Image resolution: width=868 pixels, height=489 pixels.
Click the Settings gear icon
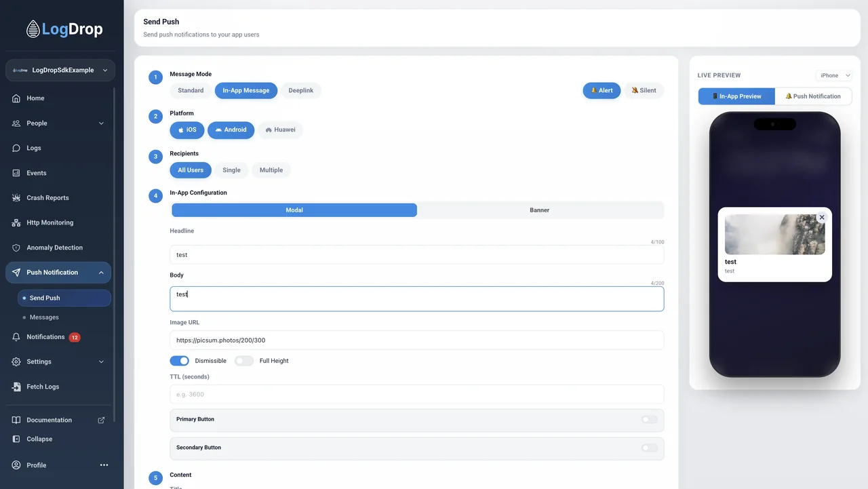(x=16, y=361)
